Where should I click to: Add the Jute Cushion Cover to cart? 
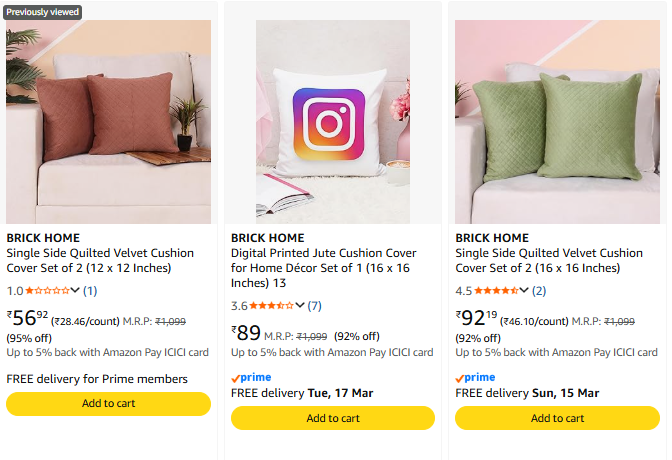click(333, 418)
